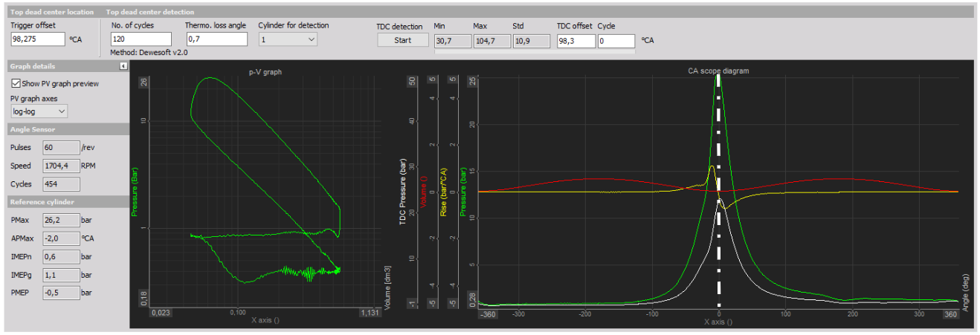Start TDC detection
This screenshot has width=980, height=335.
pyautogui.click(x=402, y=41)
